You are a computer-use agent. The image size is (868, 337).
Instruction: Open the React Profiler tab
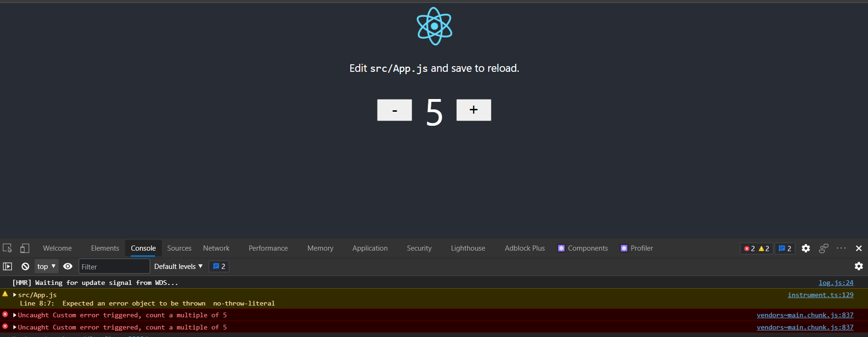click(x=636, y=248)
